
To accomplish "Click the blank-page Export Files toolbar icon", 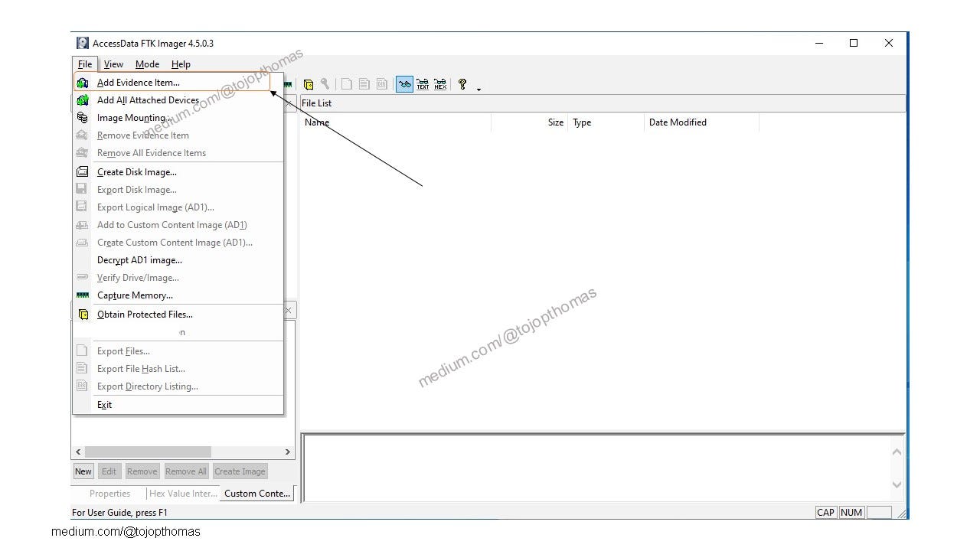I will click(x=347, y=84).
